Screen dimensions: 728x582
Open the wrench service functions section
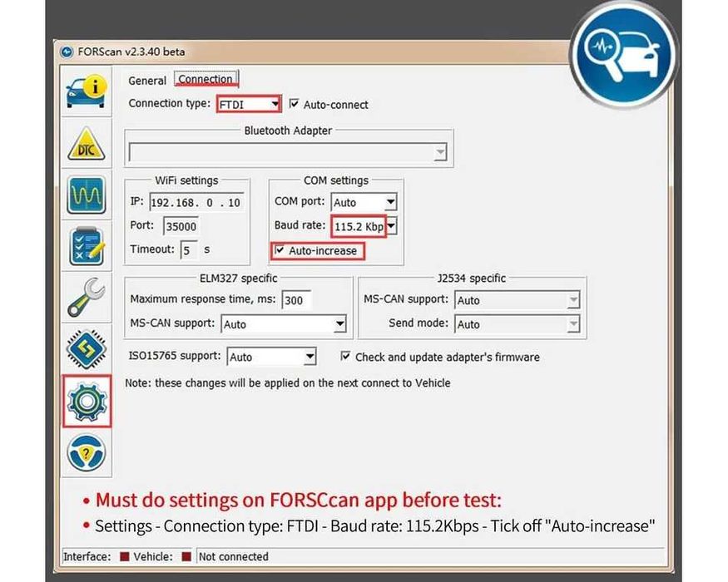pos(87,298)
